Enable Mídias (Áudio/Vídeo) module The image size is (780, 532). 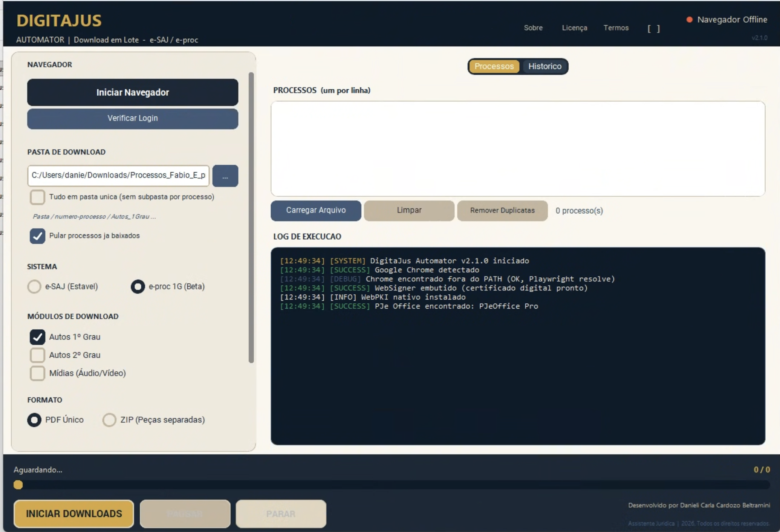[x=37, y=373]
